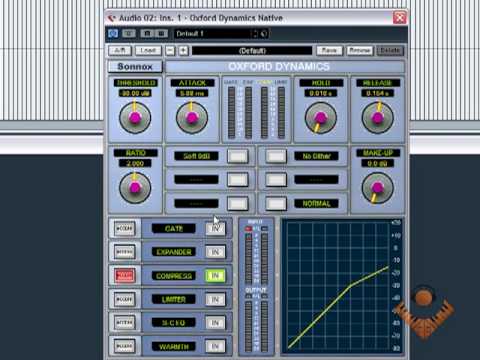Click the Threshold knob
Screen dimensions: 480x360
135,118
